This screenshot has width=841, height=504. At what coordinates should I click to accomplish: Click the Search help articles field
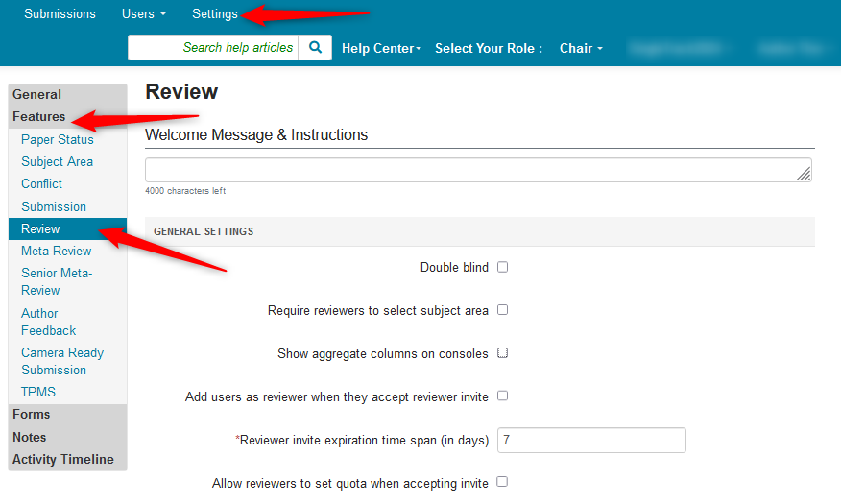[x=213, y=48]
